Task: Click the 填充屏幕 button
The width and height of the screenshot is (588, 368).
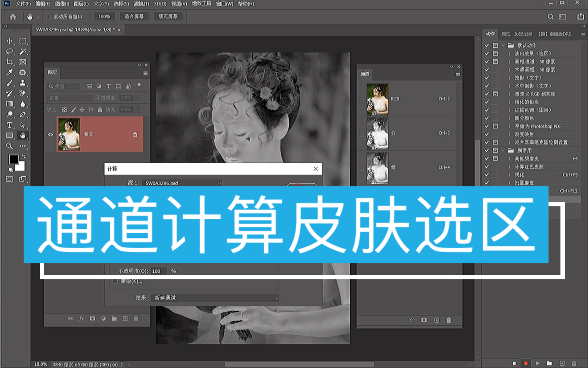Action: pos(168,17)
